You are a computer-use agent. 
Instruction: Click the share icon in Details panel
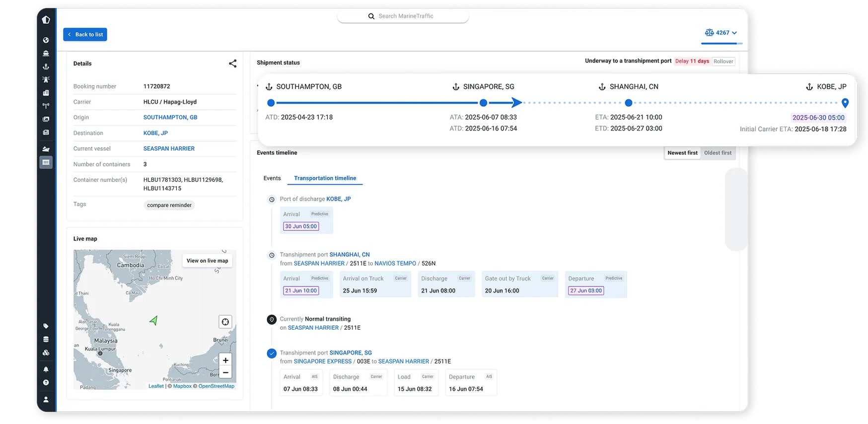[232, 64]
